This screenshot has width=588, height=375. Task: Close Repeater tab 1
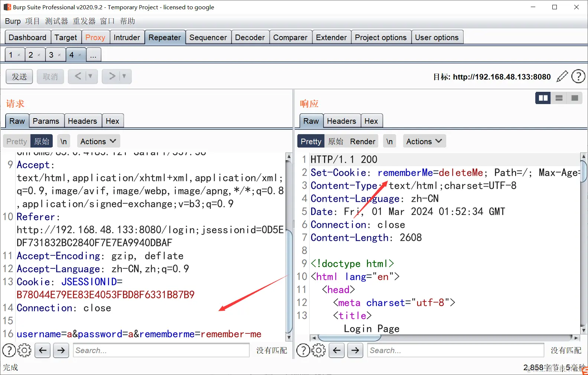pyautogui.click(x=19, y=55)
